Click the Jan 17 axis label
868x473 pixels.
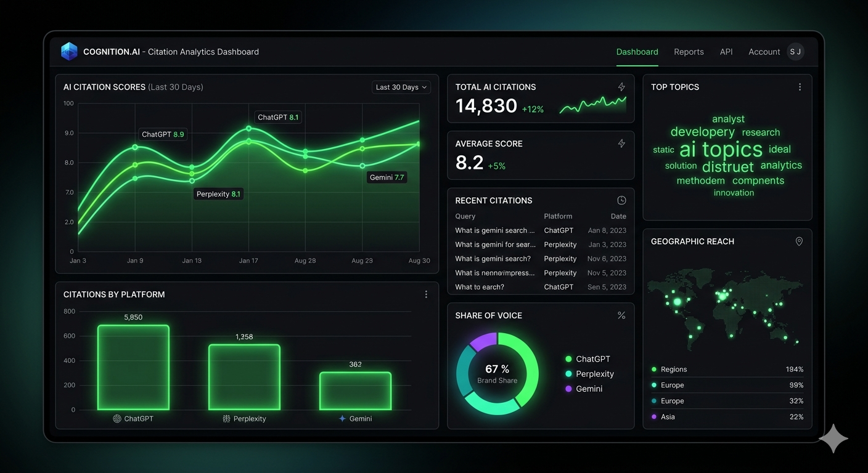(x=248, y=261)
